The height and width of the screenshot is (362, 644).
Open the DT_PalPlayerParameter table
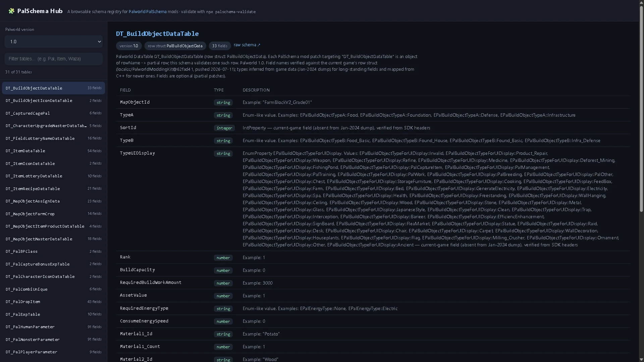(x=54, y=352)
